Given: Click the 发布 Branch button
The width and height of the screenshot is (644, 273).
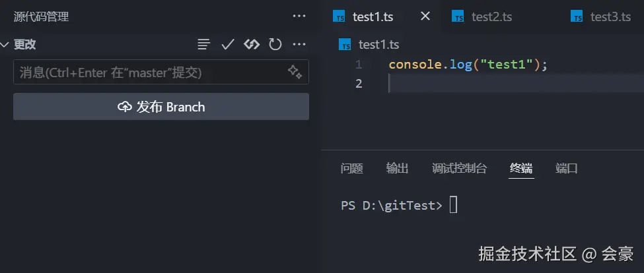Looking at the screenshot, I should click(161, 107).
